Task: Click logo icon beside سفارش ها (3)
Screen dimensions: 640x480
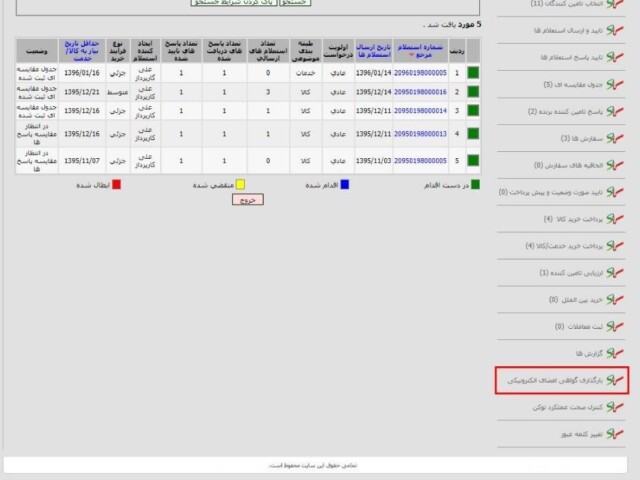Action: click(x=617, y=139)
